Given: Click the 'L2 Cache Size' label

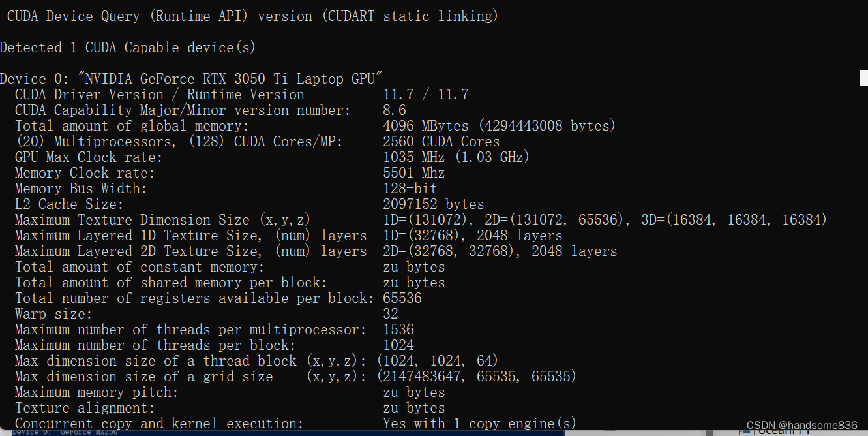Looking at the screenshot, I should coord(70,204).
